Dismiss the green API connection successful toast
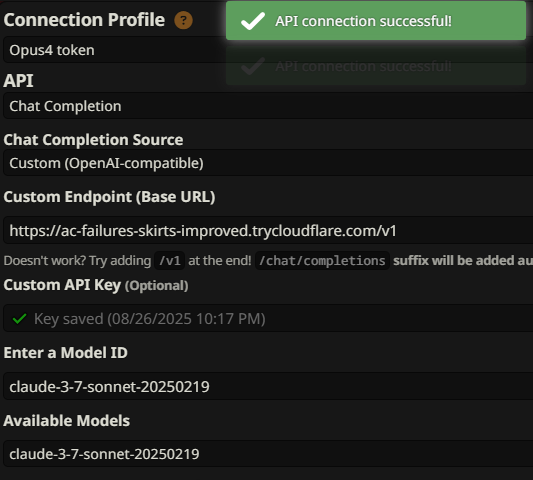The width and height of the screenshot is (533, 480). click(x=376, y=21)
